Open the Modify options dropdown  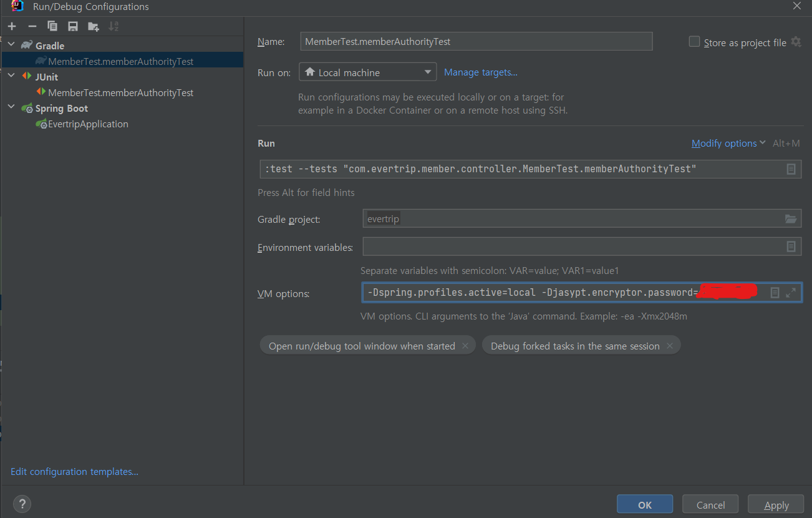click(728, 144)
